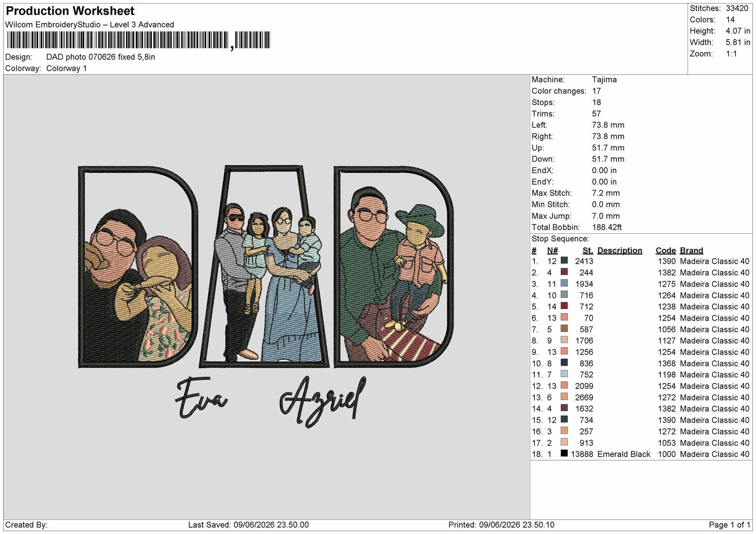Click the 'Stop Sequence:' heading

(x=560, y=239)
